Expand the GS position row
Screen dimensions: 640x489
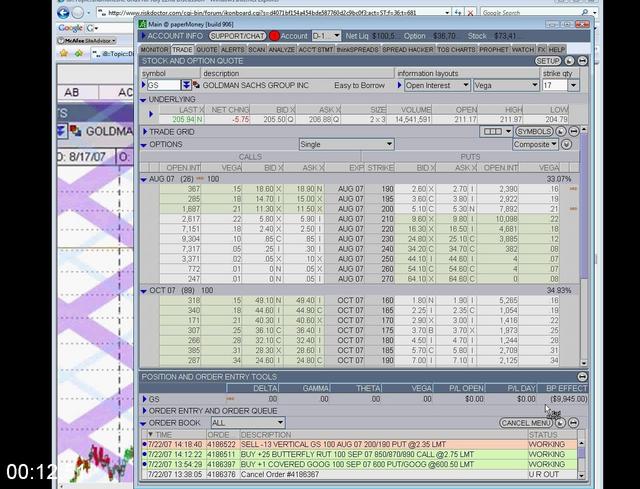pyautogui.click(x=144, y=399)
